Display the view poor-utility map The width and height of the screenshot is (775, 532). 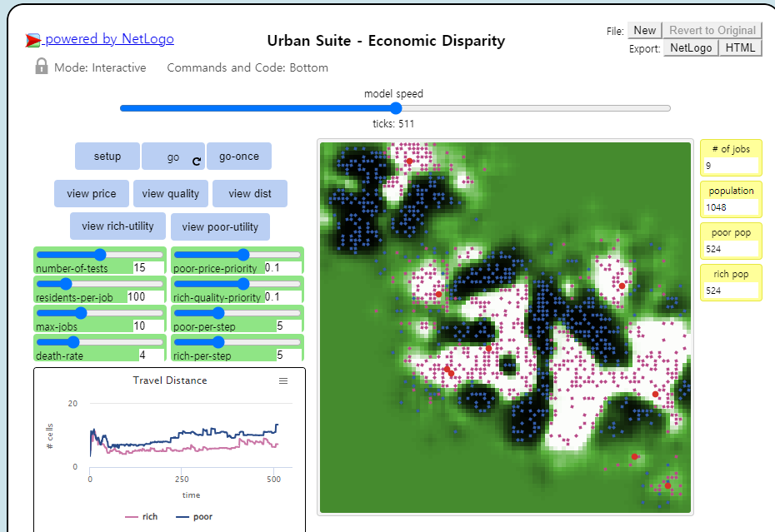220,226
